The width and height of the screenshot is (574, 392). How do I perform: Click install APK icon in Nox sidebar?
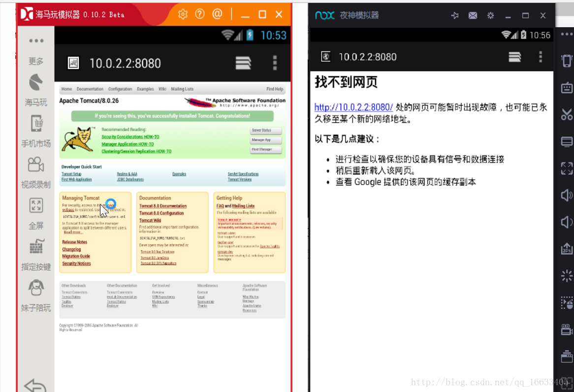[x=567, y=249]
